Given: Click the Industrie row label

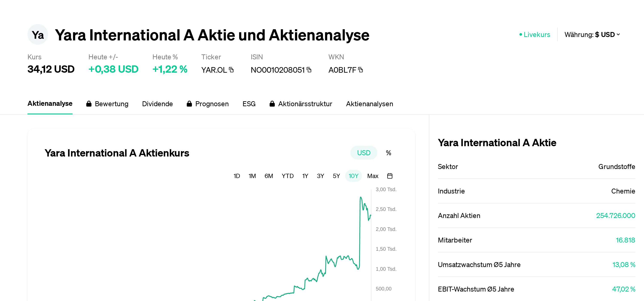Looking at the screenshot, I should click(x=451, y=191).
